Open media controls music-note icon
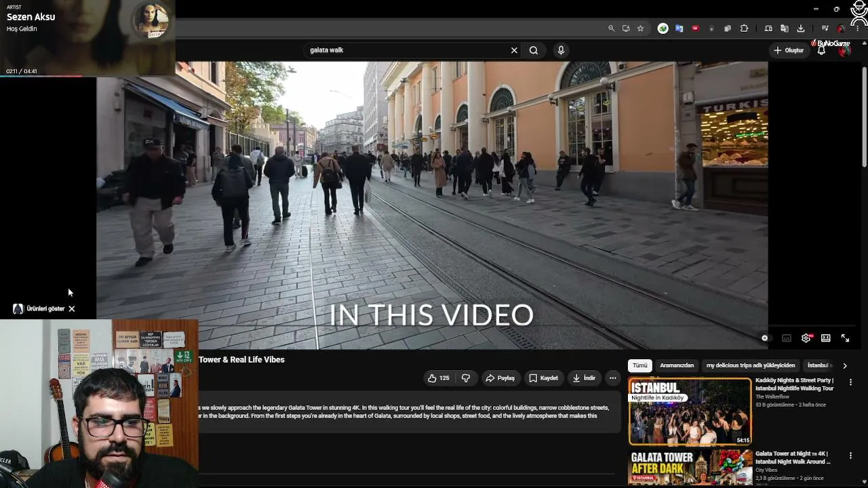 pyautogui.click(x=825, y=28)
